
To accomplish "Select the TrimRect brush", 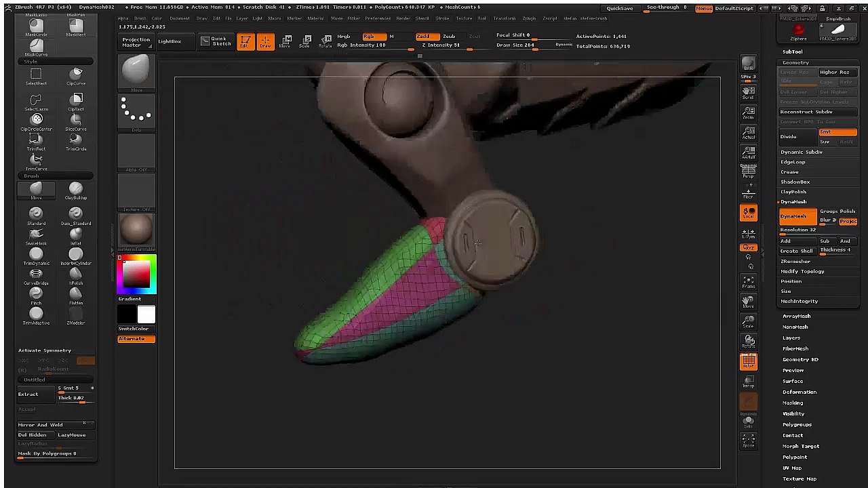I will [36, 142].
